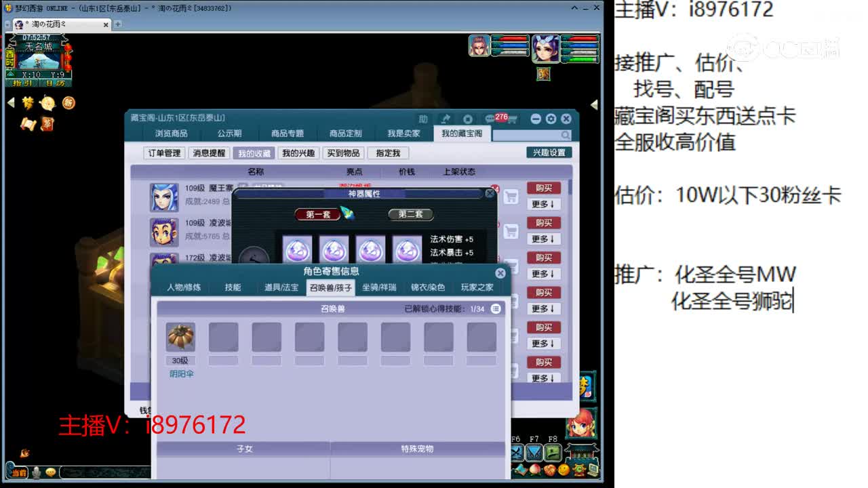This screenshot has height=488, width=868.
Task: Open 订单管理 in 我的藏宝阁
Action: click(164, 152)
